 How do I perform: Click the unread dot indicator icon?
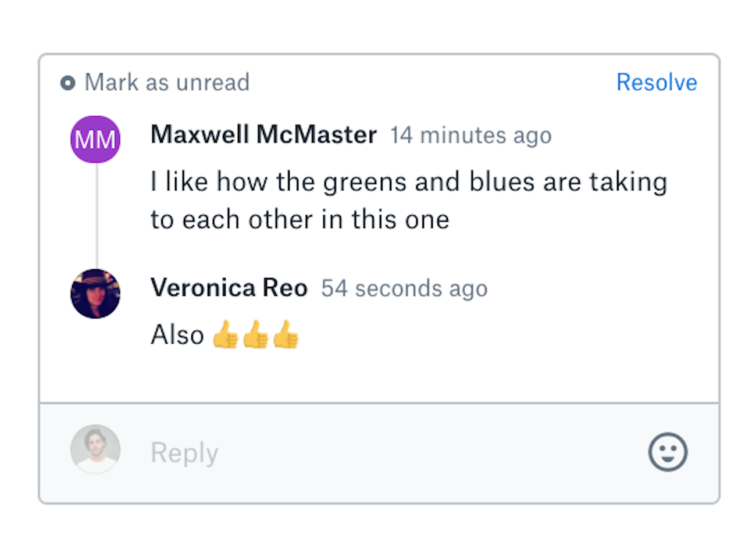67,83
